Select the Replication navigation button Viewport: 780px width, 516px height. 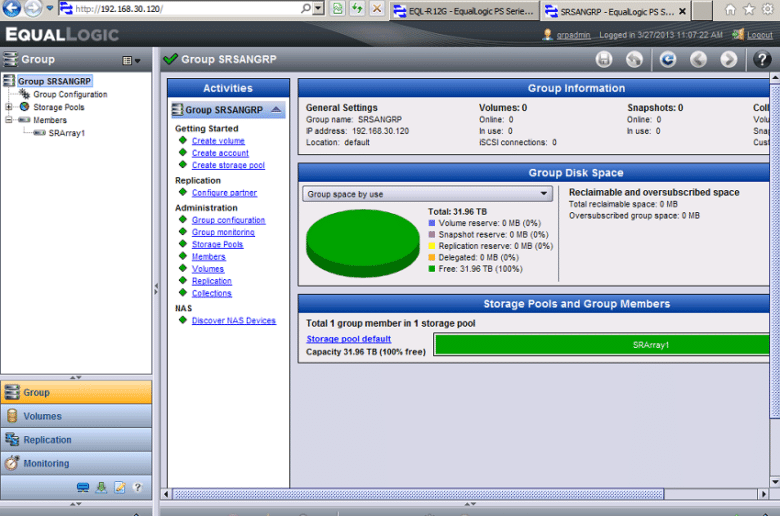click(76, 439)
